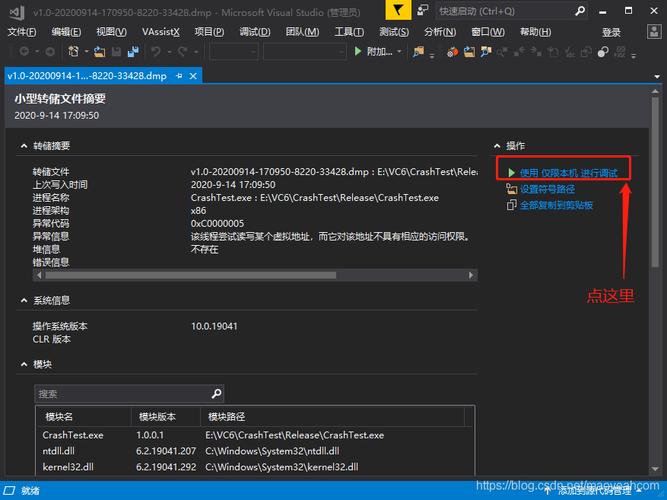Viewport: 667px width, 500px height.
Task: Click the VAssist find references icon
Action: (502, 52)
